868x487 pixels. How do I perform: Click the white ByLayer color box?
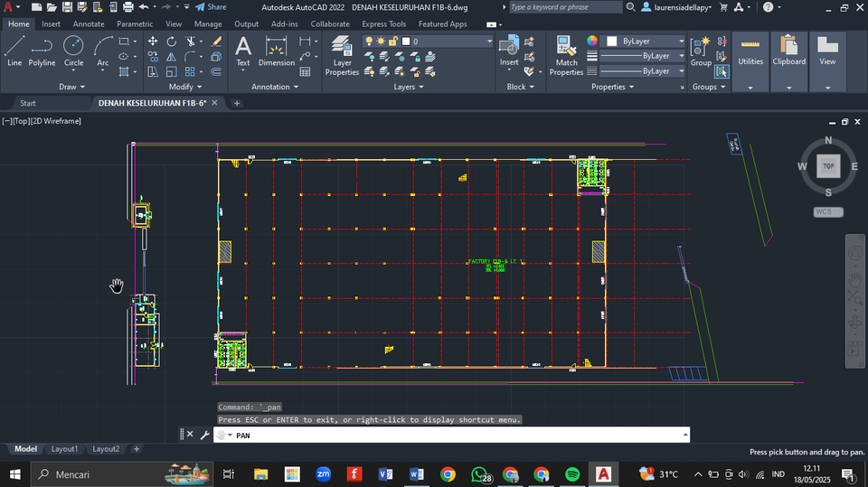[612, 42]
